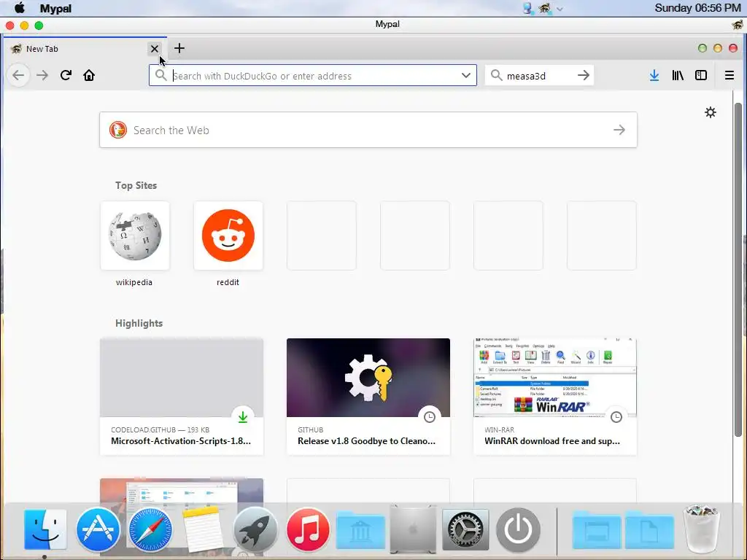Image resolution: width=747 pixels, height=560 pixels.
Task: Click the network computers tray icon
Action: (527, 8)
